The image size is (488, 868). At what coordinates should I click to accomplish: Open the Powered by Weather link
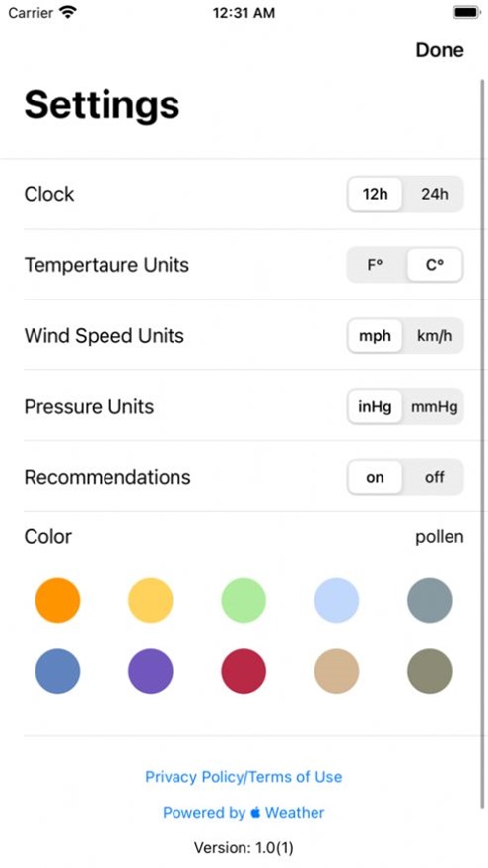244,813
